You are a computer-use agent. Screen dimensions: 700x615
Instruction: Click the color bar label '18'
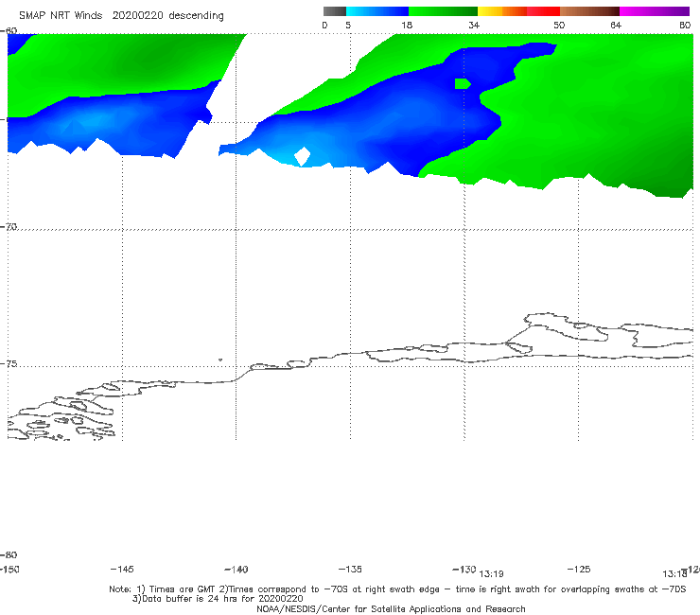[x=407, y=25]
